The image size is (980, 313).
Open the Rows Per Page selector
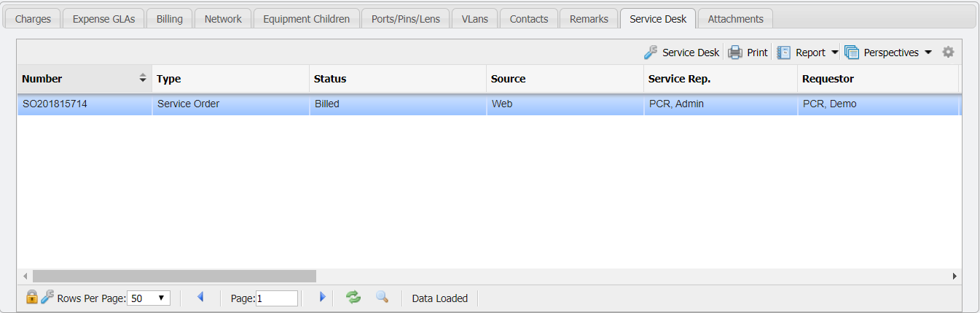[x=149, y=298]
